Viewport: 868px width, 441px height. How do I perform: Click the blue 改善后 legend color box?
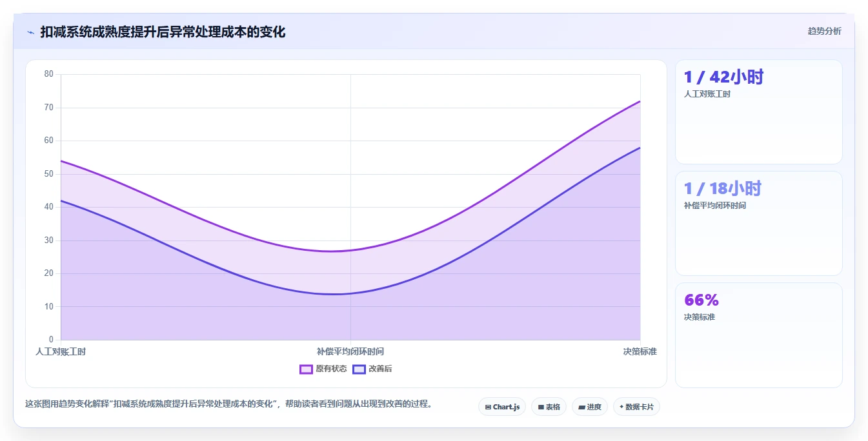pos(359,369)
